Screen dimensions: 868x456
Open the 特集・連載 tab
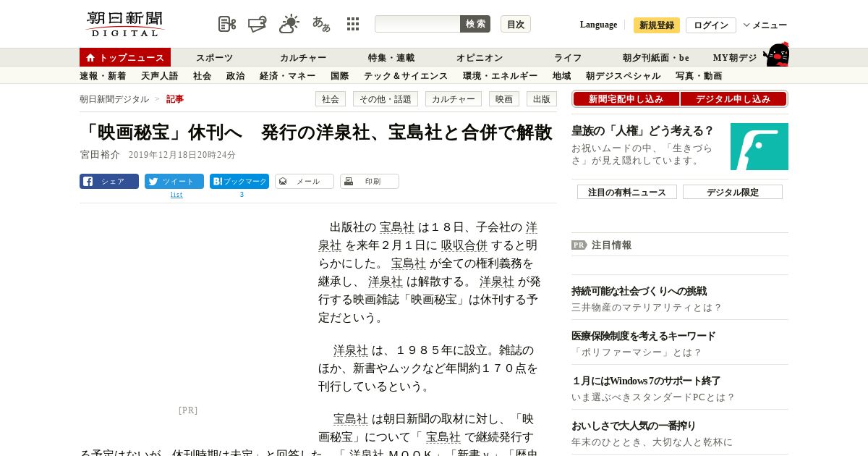coord(391,58)
